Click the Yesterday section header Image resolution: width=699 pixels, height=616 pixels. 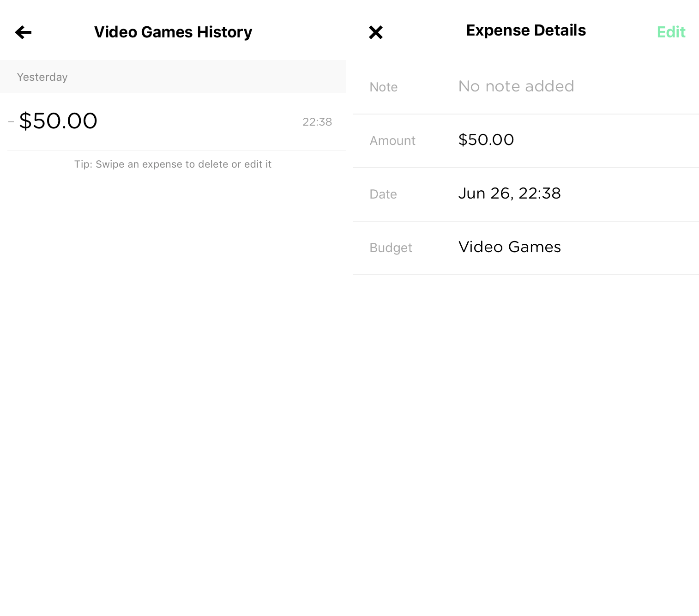click(x=42, y=77)
